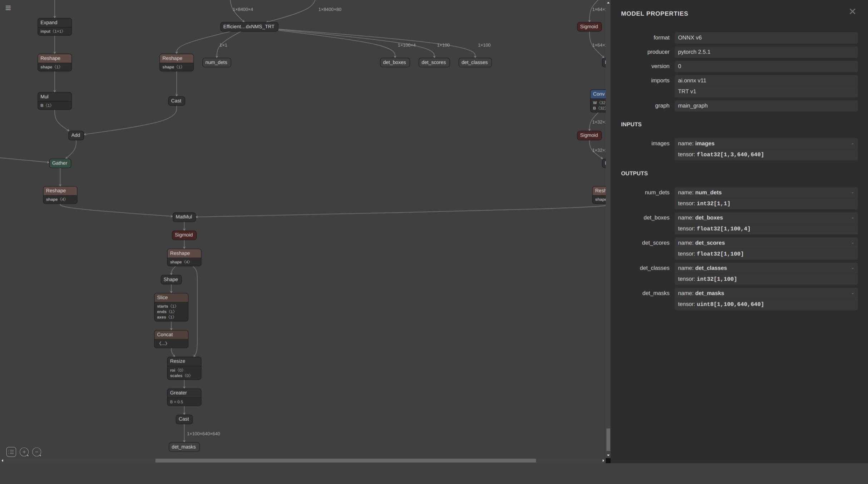Click the MODEL PROPERTIES panel header
This screenshot has width=868, height=484.
pyautogui.click(x=655, y=13)
